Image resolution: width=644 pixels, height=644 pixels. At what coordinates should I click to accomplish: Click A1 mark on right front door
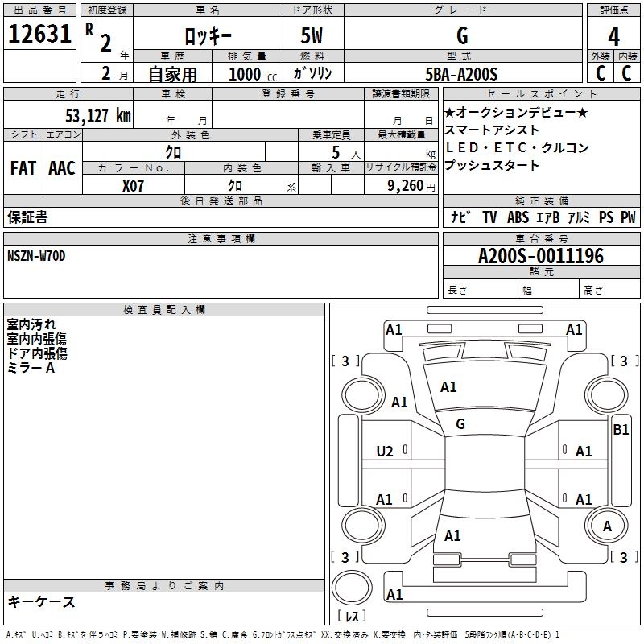point(584,452)
